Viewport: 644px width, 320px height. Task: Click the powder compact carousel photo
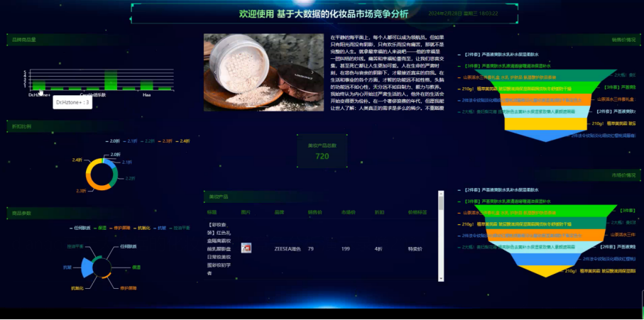[x=263, y=72]
